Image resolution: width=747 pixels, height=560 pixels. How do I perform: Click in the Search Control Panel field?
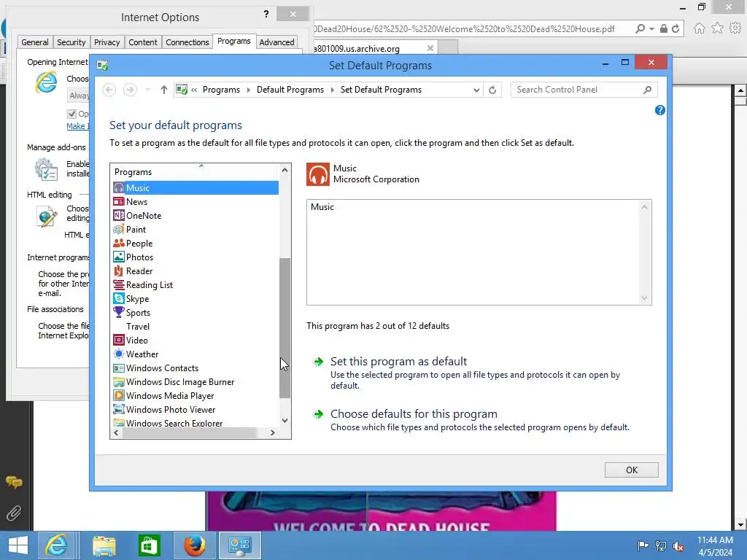point(578,90)
